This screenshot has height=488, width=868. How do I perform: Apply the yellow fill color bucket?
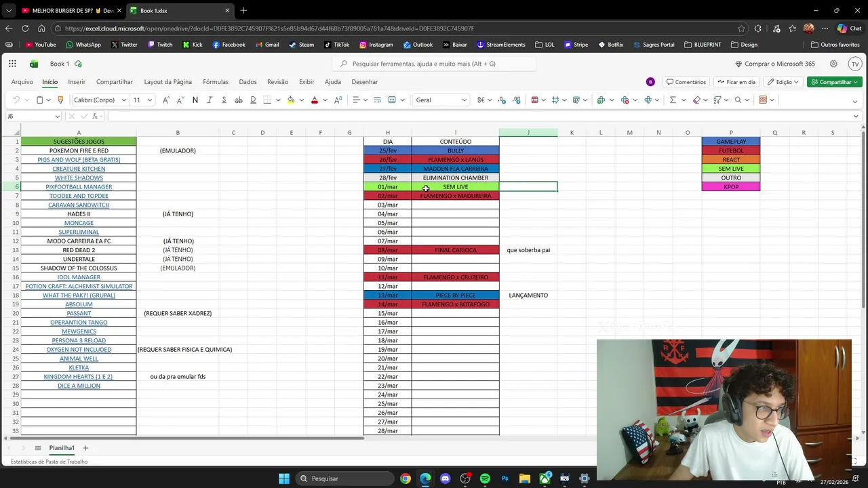click(x=291, y=100)
